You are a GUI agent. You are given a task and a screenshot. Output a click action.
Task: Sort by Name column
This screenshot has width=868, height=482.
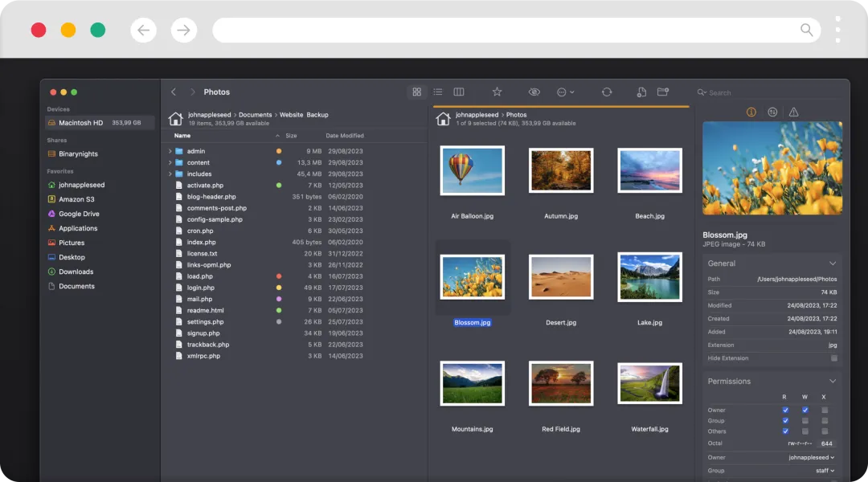(x=182, y=136)
